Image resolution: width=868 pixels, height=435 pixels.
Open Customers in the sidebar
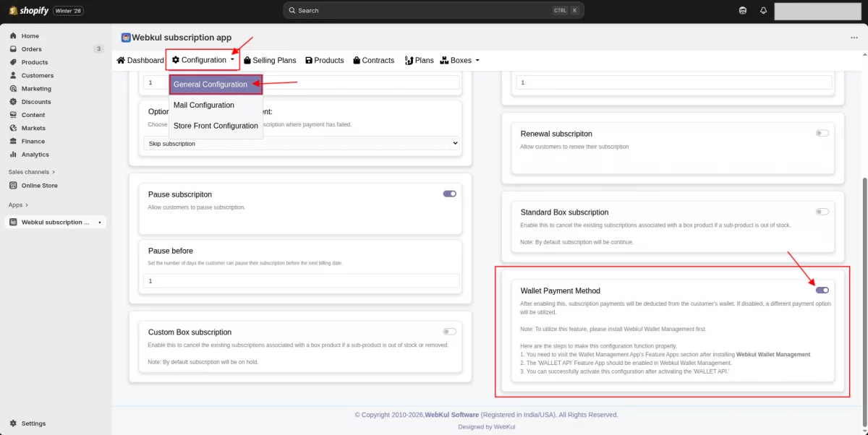pyautogui.click(x=37, y=75)
